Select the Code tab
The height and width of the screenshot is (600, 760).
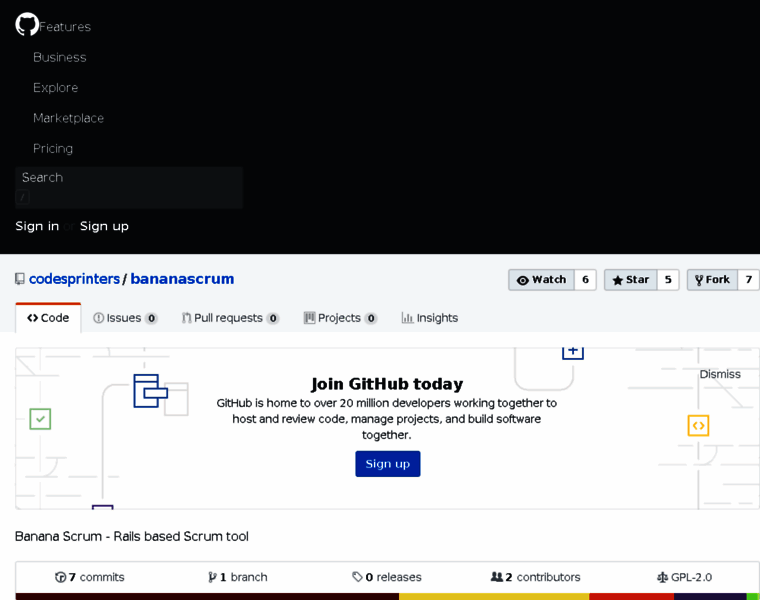(x=48, y=318)
